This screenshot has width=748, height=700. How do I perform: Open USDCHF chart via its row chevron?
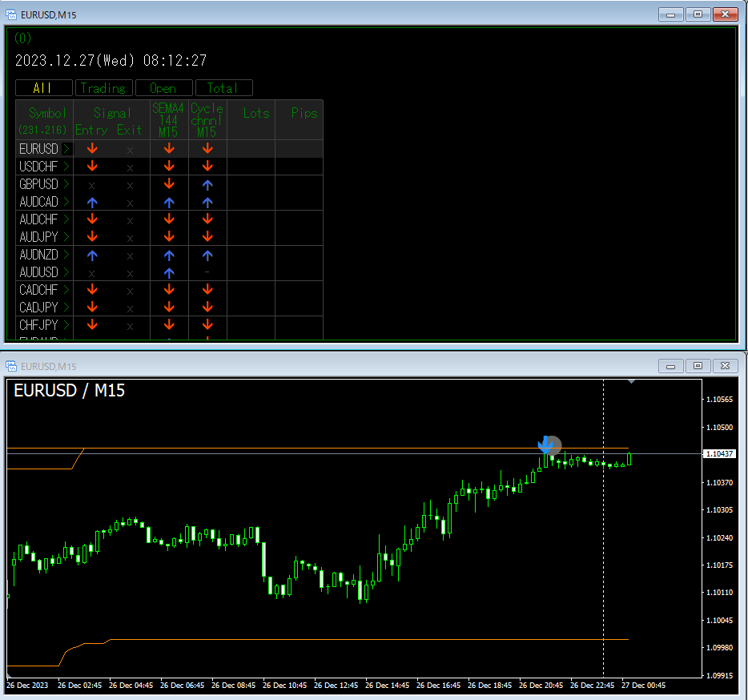click(x=66, y=167)
